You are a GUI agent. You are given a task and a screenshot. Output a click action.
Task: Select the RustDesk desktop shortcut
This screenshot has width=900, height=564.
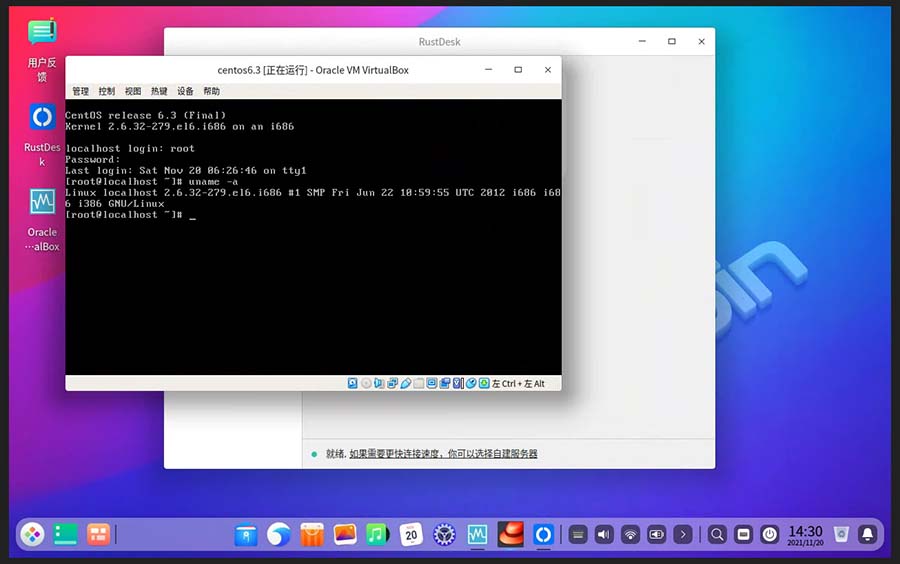tap(42, 135)
